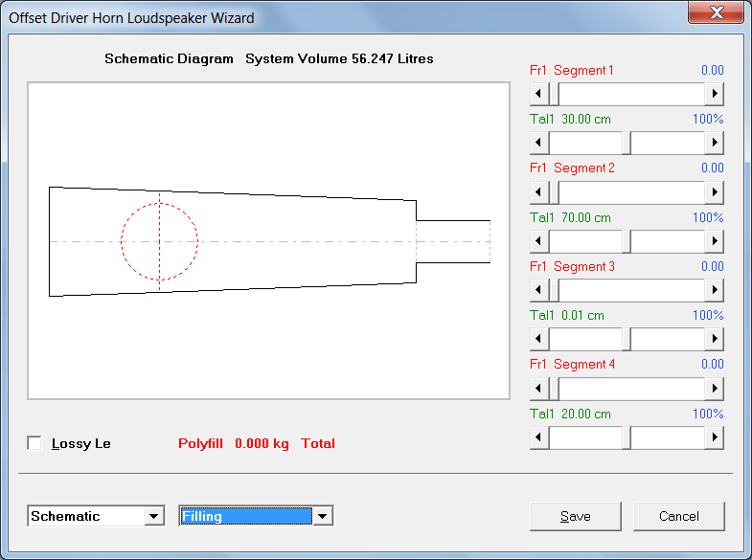Viewport: 752px width, 560px height.
Task: Click the Fr1 Segment 1 label
Action: tap(572, 70)
